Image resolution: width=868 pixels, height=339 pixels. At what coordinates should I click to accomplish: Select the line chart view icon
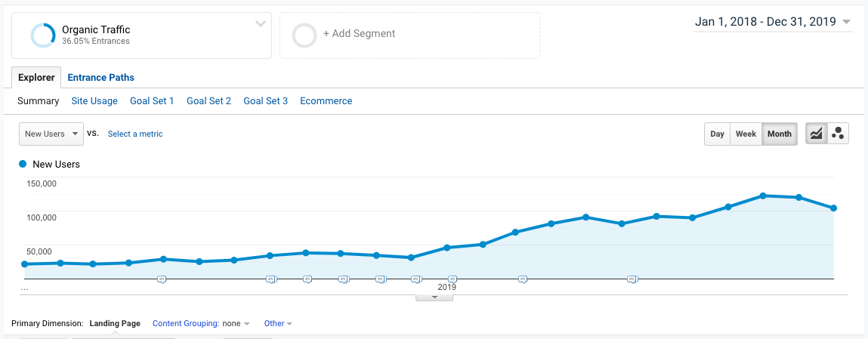816,134
